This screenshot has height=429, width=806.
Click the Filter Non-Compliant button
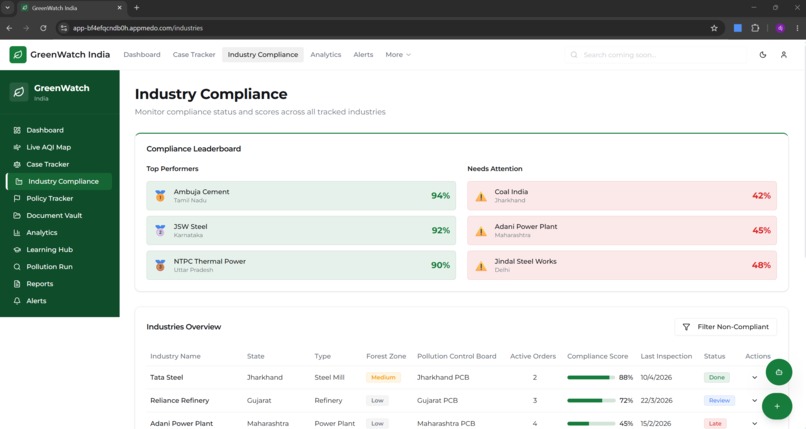725,327
